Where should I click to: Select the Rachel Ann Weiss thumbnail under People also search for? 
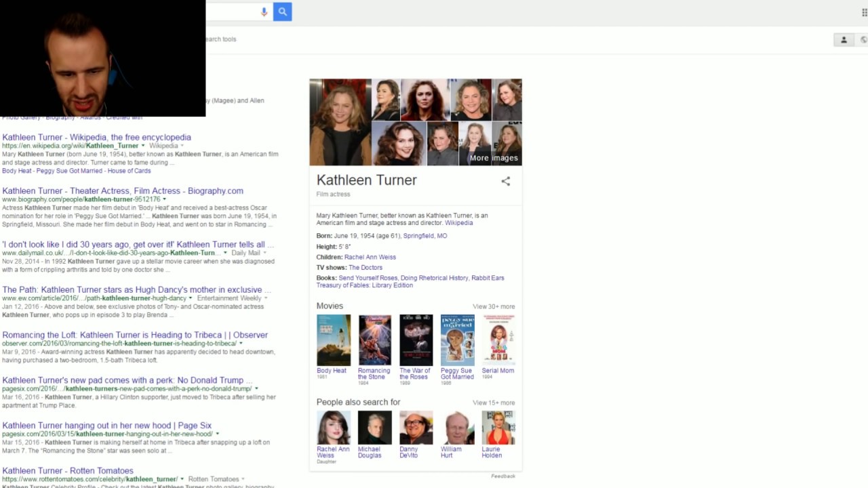point(334,428)
